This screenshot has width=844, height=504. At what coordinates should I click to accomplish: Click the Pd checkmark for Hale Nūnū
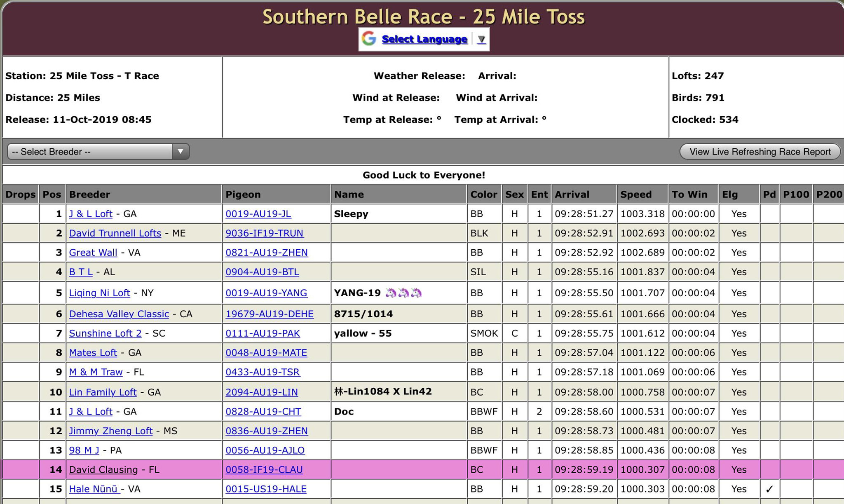point(769,489)
